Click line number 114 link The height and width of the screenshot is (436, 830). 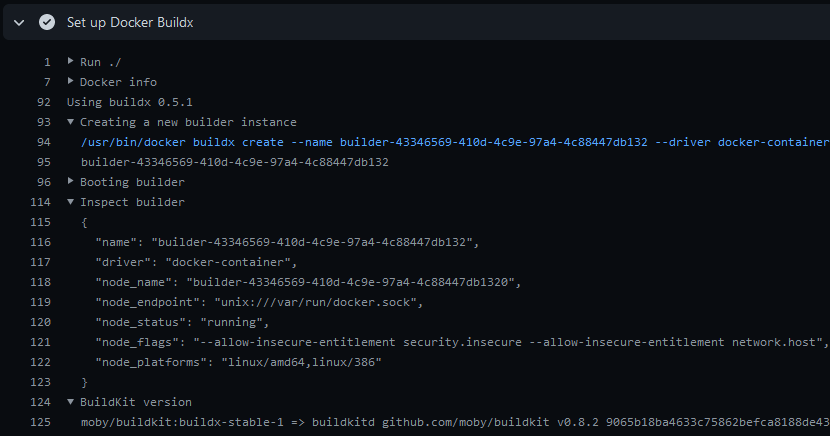click(x=40, y=202)
